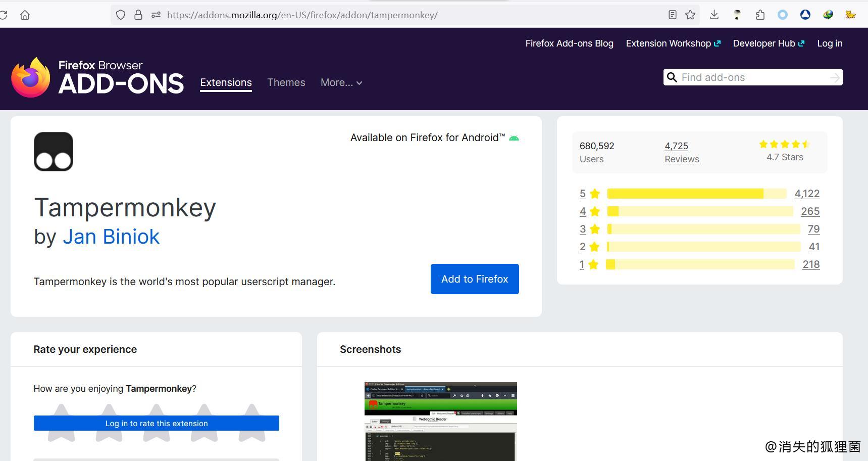Click the black mushroom-shaped toolbar extension icon
The width and height of the screenshot is (868, 461).
coord(737,15)
